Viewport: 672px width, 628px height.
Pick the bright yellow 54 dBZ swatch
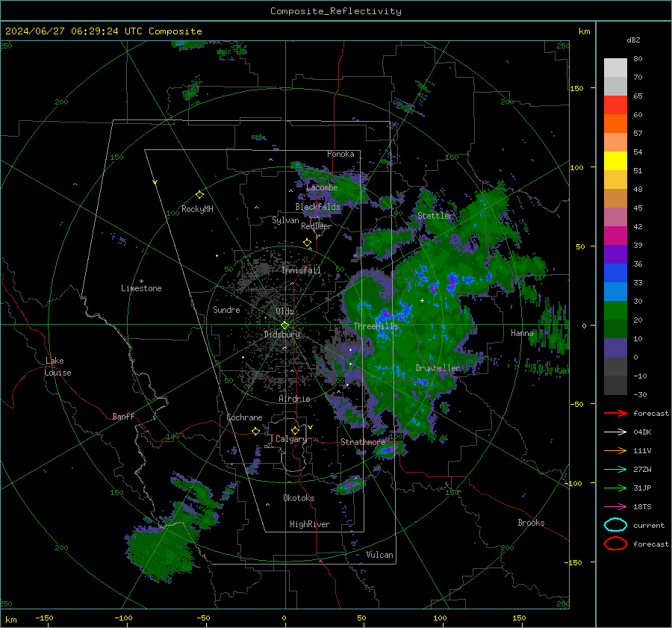coord(615,161)
